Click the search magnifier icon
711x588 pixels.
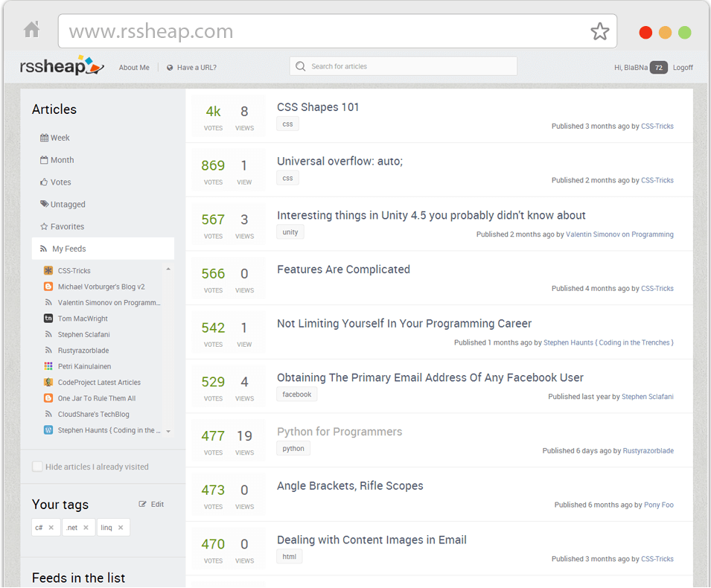[x=300, y=66]
